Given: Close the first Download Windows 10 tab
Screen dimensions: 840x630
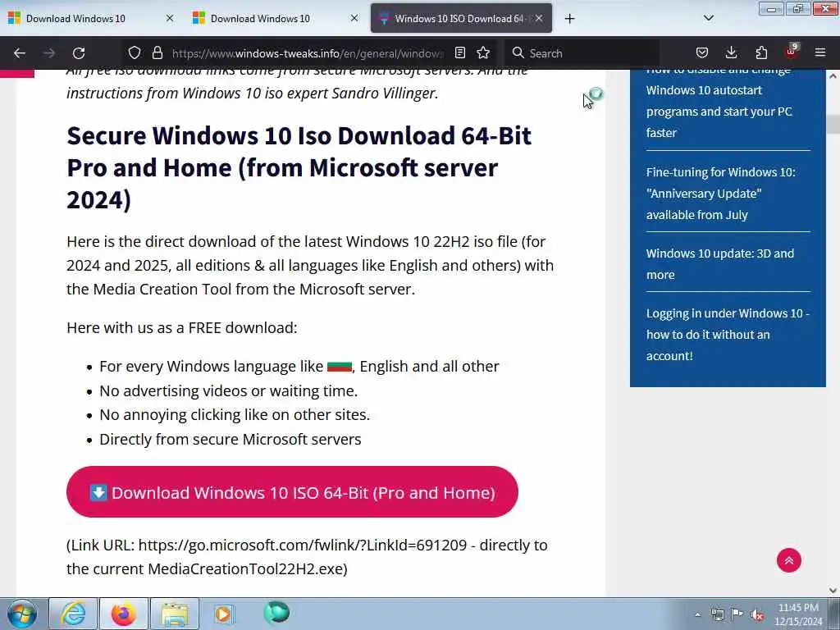Looking at the screenshot, I should tap(170, 18).
